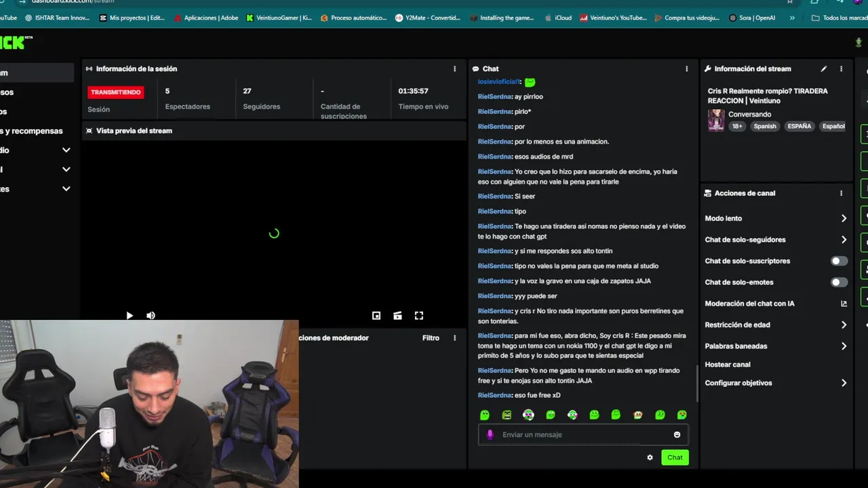Open iCloud bookmark

[558, 18]
